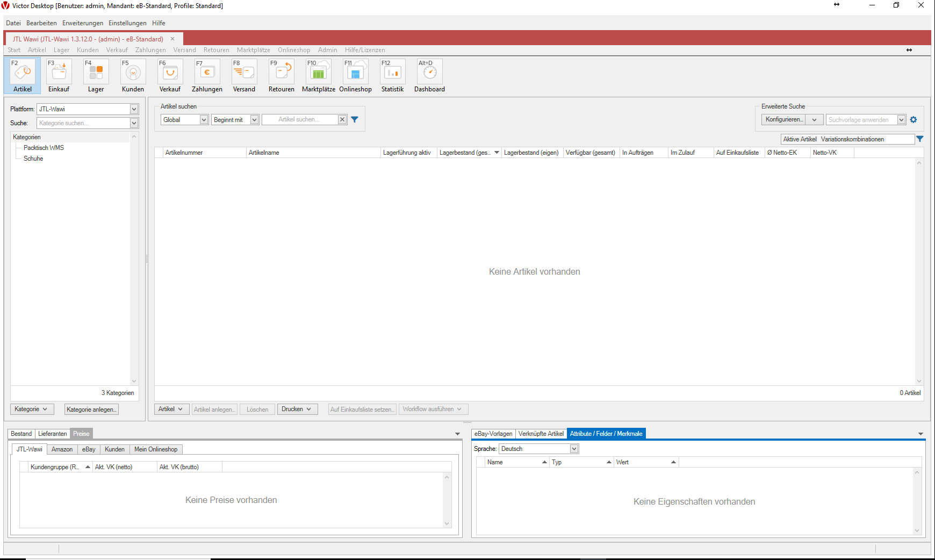
Task: Click the Kategorie anlegen button
Action: [x=91, y=410]
